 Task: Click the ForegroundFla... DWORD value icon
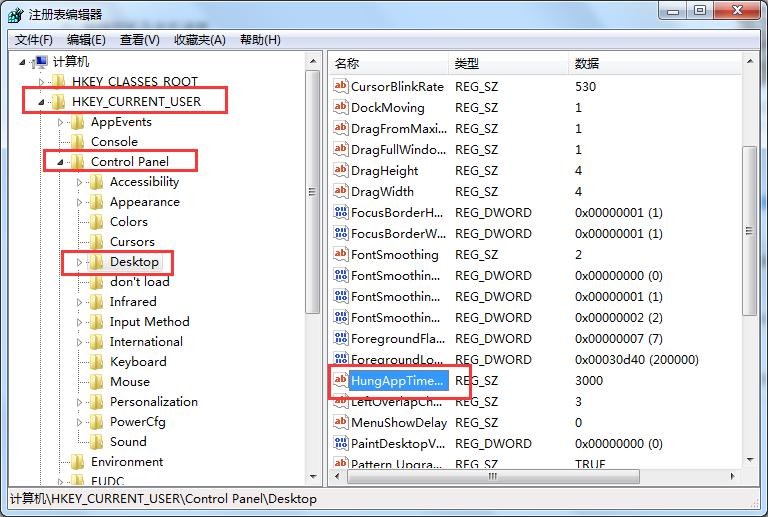pyautogui.click(x=340, y=338)
